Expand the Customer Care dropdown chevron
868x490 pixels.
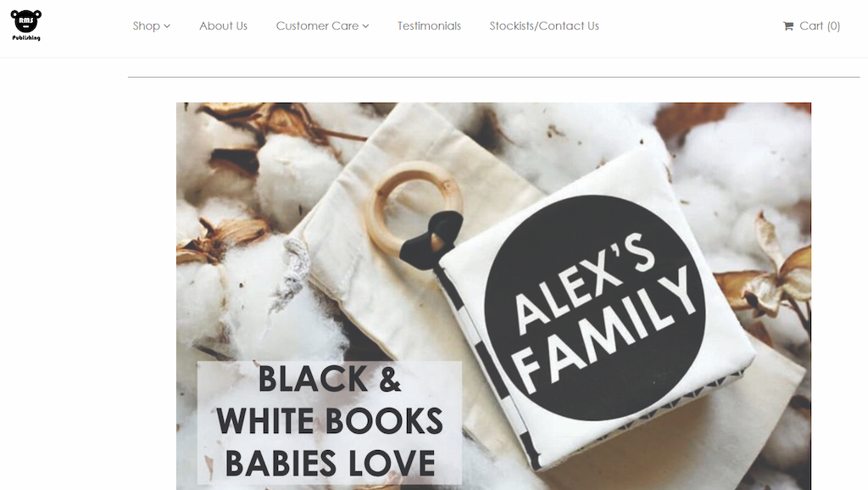[366, 26]
